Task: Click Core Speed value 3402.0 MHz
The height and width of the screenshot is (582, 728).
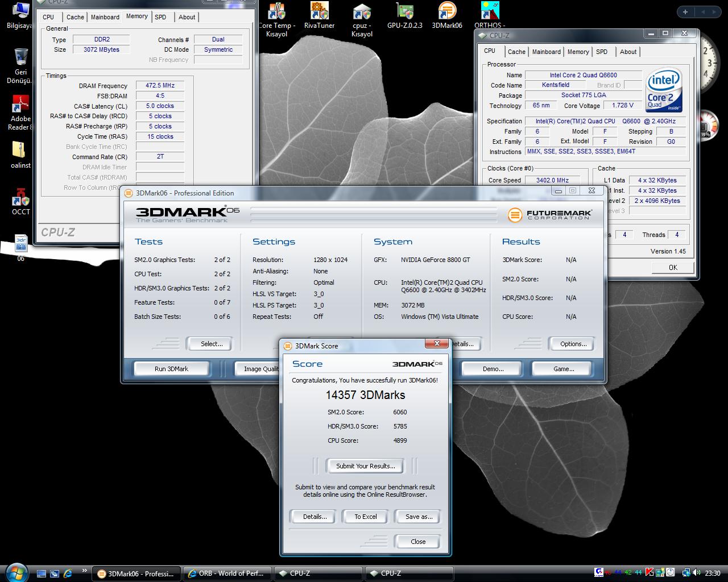Action: click(552, 180)
